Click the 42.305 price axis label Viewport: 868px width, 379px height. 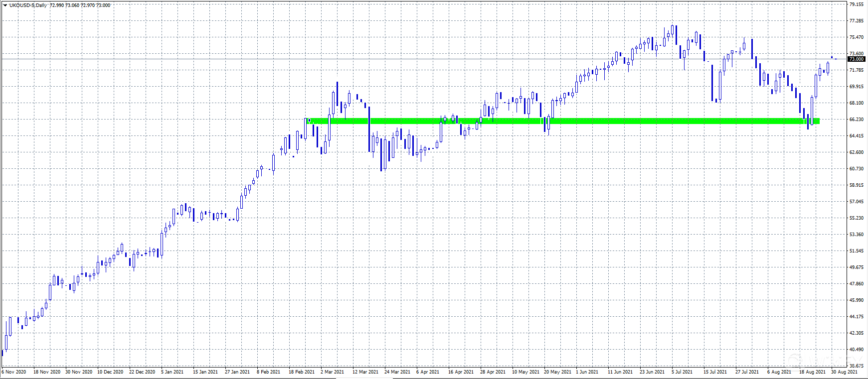(857, 333)
